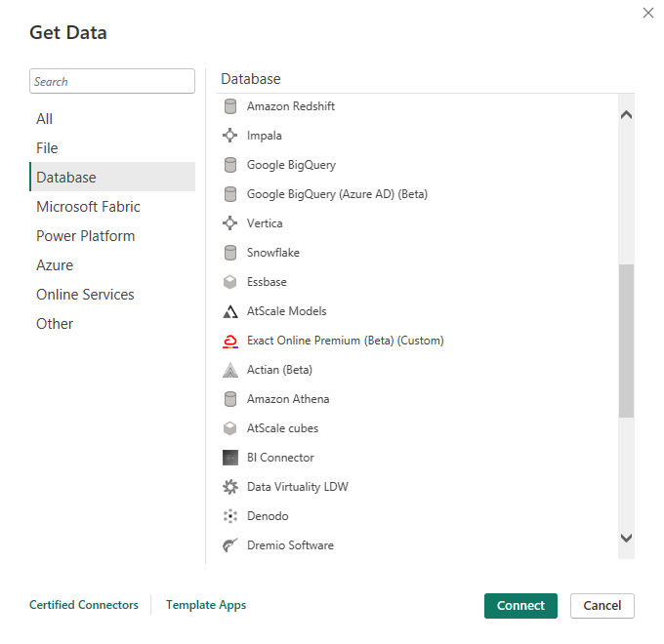Select the Exact Online Premium icon
Image resolution: width=664 pixels, height=644 pixels.
(x=230, y=341)
